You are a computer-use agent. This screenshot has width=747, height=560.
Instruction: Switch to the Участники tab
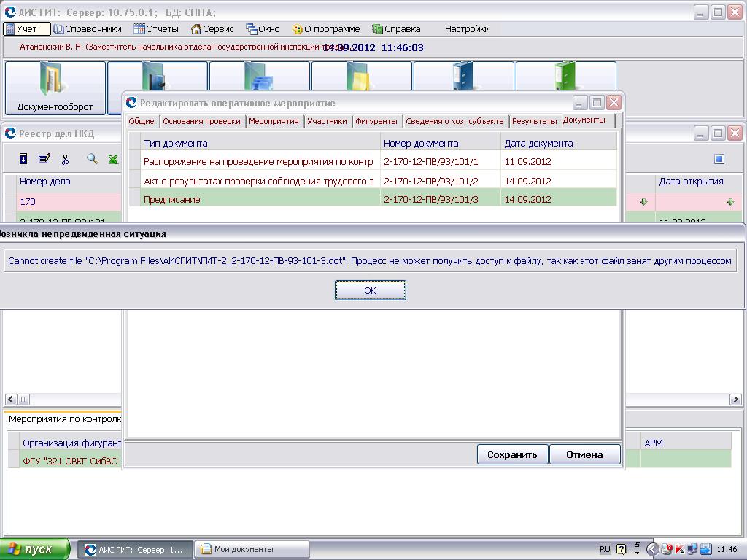point(327,121)
